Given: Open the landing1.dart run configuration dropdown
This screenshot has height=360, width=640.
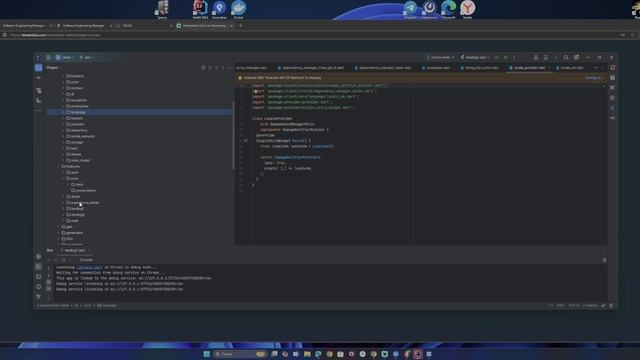Looking at the screenshot, I should coord(476,58).
